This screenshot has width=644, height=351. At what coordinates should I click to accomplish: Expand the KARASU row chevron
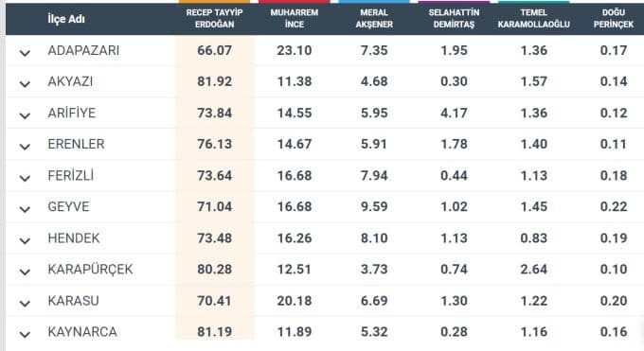coord(25,304)
